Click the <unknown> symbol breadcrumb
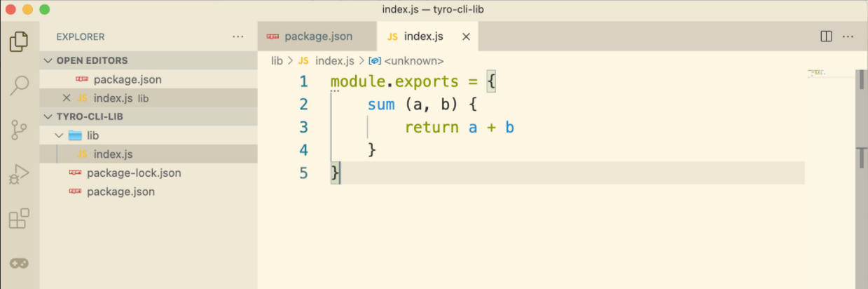Viewport: 868px width, 289px height. (413, 61)
